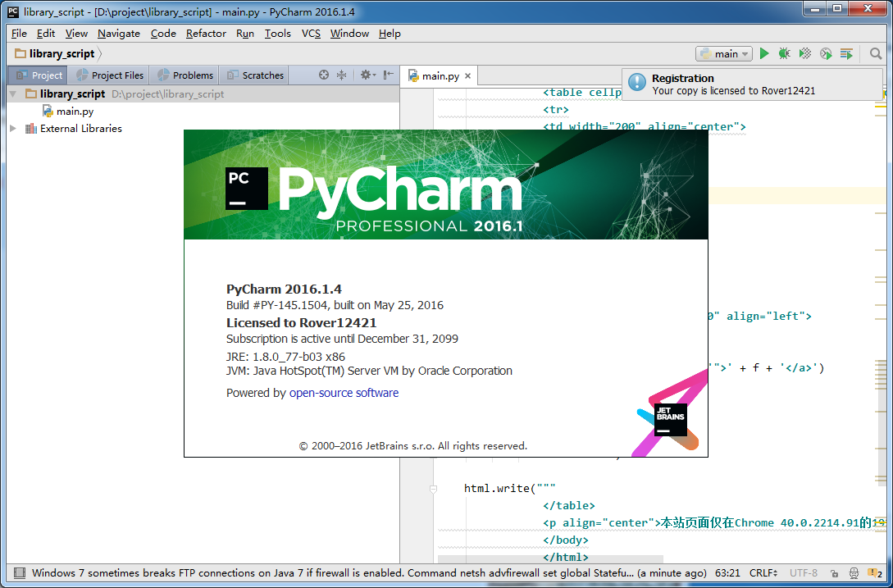Toggle fold marker beside html.write line
This screenshot has width=893, height=588.
pyautogui.click(x=433, y=488)
